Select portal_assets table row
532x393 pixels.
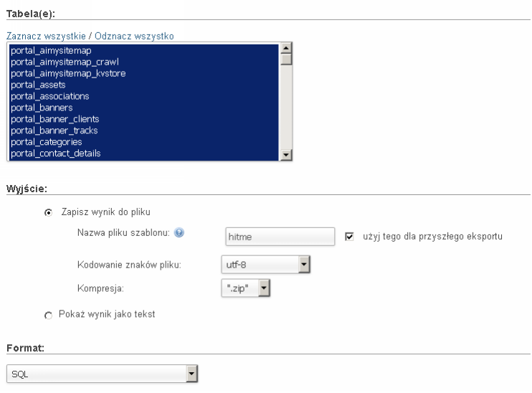144,85
